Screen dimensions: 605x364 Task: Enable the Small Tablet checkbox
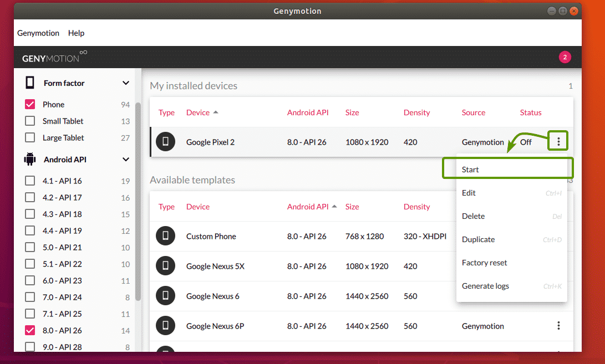coord(30,121)
